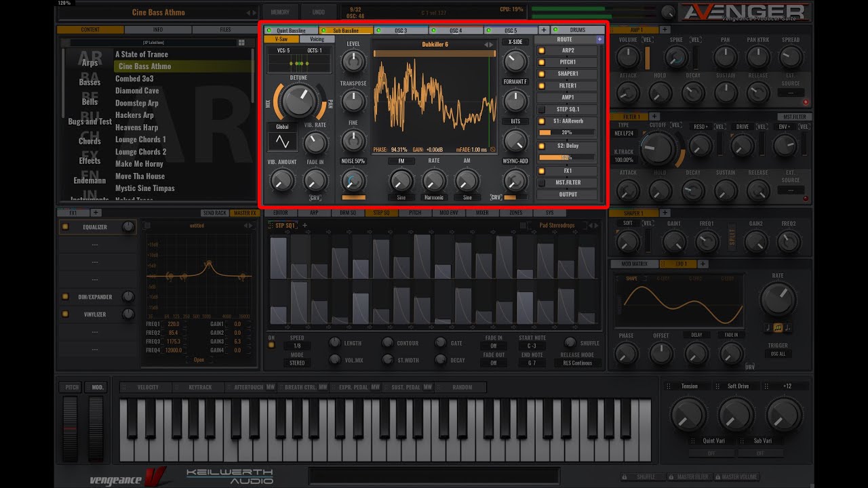Open the Voicing tab
Screen dimensions: 868x488
pyautogui.click(x=317, y=39)
